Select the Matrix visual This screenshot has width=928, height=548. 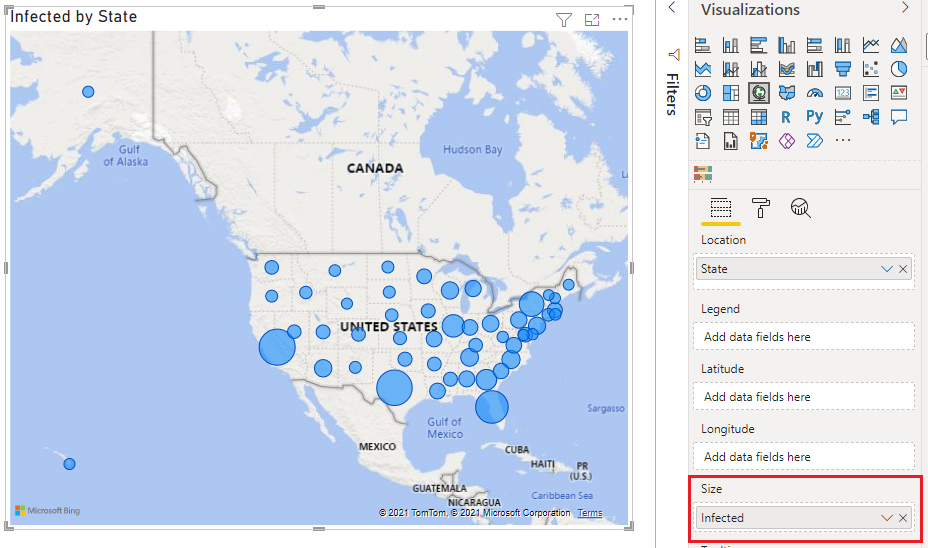759,117
